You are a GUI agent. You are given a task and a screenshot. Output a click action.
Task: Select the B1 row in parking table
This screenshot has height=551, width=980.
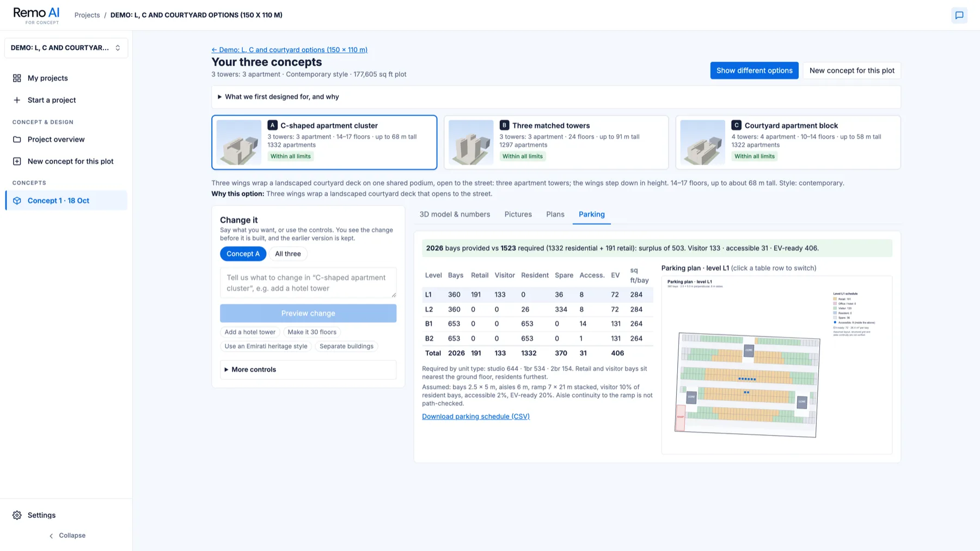[x=537, y=324]
